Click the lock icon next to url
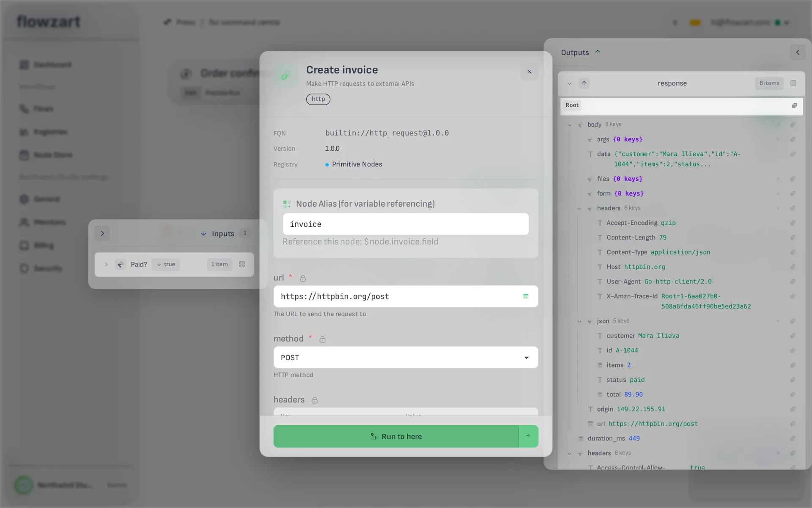The image size is (812, 508). (x=303, y=278)
